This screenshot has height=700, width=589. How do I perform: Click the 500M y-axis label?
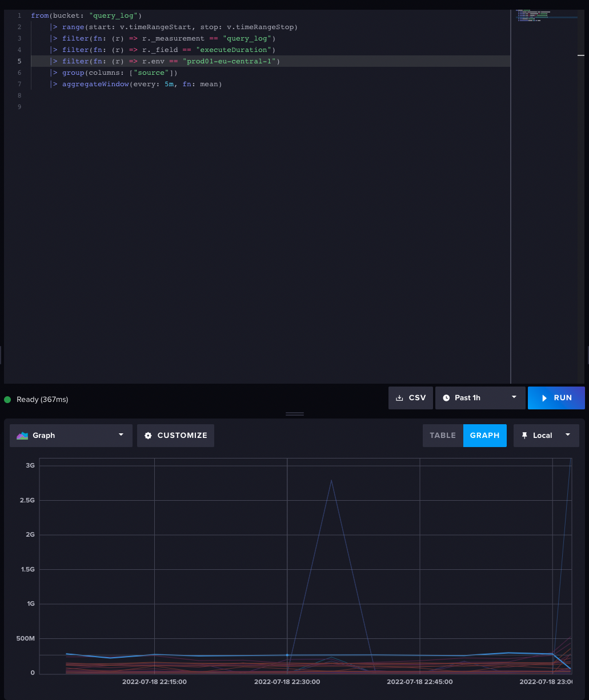pyautogui.click(x=26, y=638)
